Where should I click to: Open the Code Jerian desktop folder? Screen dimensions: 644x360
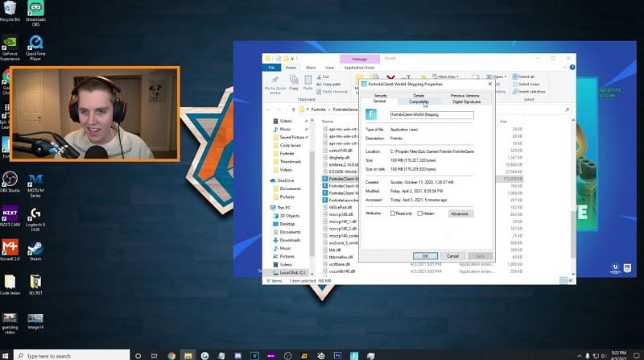10,284
